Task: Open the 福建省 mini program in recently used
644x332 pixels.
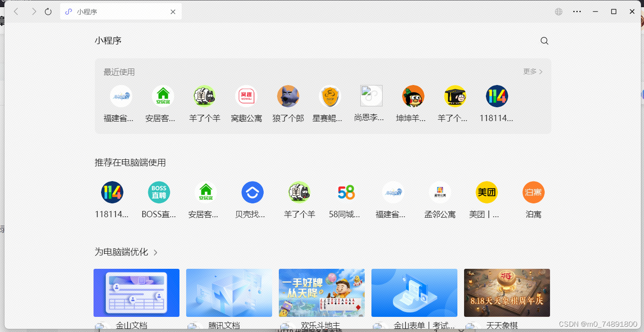Action: click(121, 96)
